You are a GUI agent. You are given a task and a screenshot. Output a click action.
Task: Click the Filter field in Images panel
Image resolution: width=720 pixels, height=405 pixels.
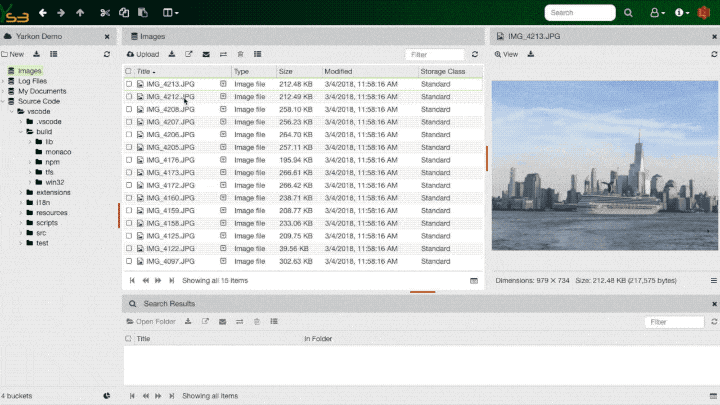pos(435,54)
